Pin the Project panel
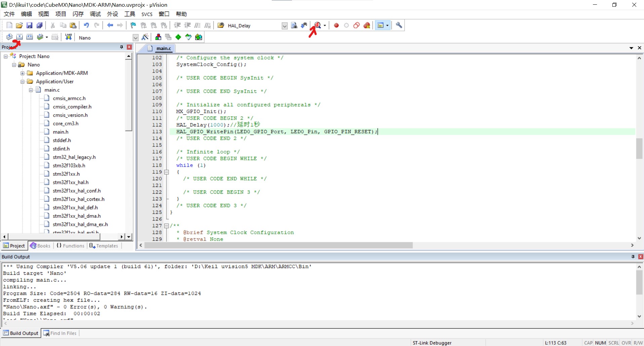The width and height of the screenshot is (644, 346). 122,47
